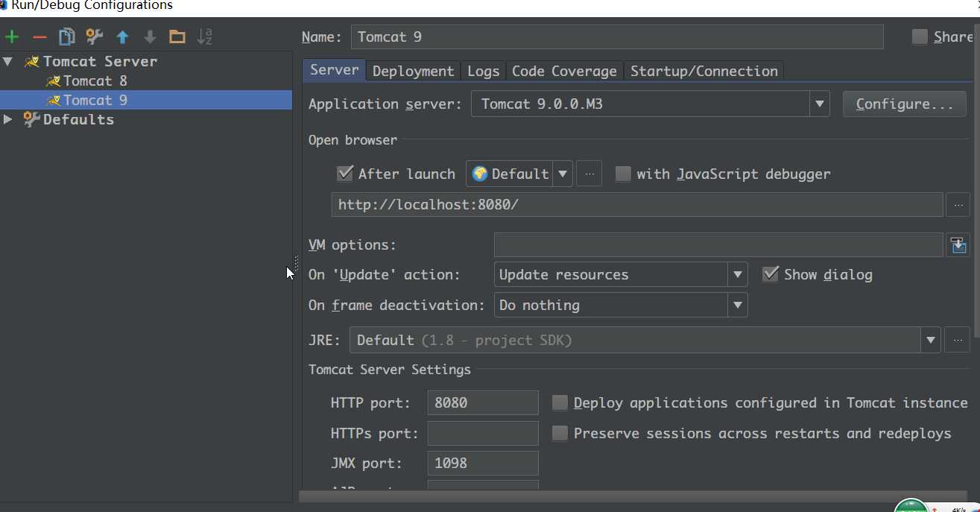
Task: Open the Startup/Connection tab
Action: pyautogui.click(x=704, y=71)
